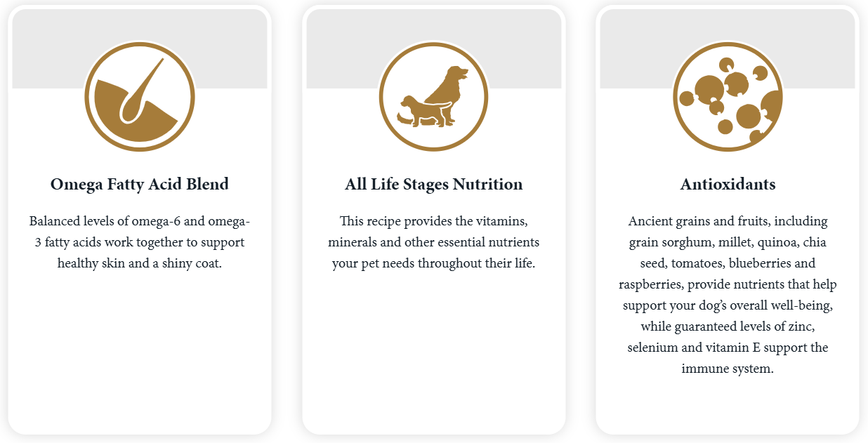
Task: Click the words immune system in the Antioxidants card
Action: coord(728,369)
